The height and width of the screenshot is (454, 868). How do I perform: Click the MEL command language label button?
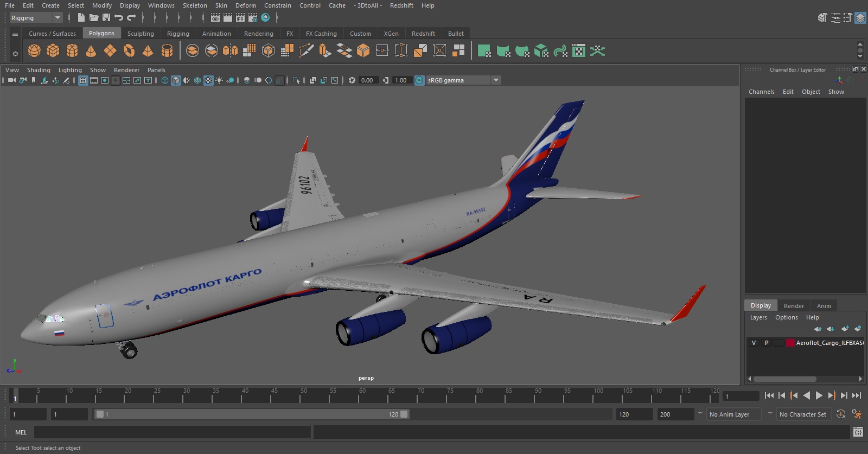pos(21,432)
